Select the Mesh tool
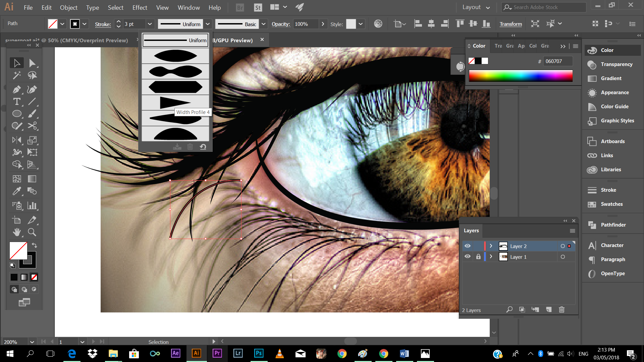This screenshot has width=644, height=362. [x=16, y=179]
